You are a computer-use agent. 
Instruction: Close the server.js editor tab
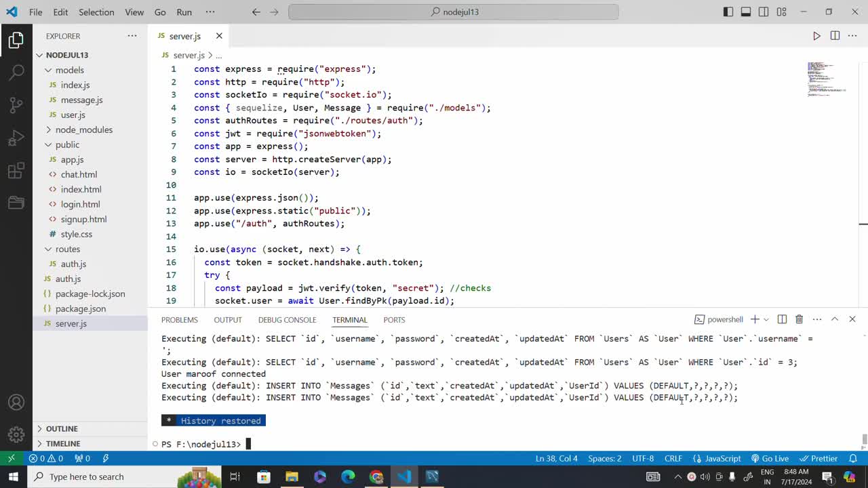(x=219, y=36)
